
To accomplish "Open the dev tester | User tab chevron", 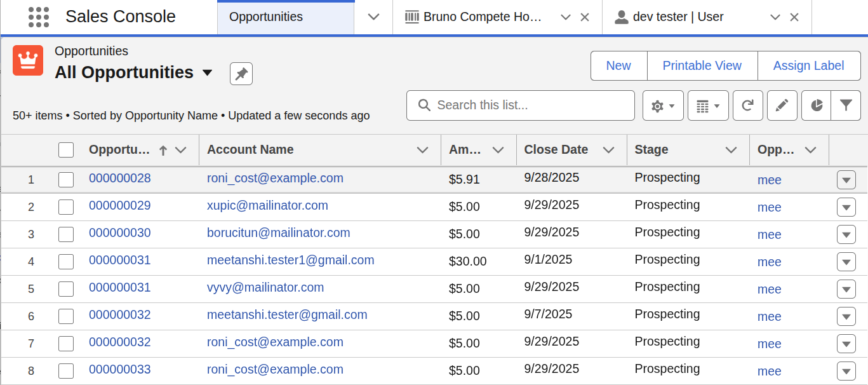I will tap(775, 17).
